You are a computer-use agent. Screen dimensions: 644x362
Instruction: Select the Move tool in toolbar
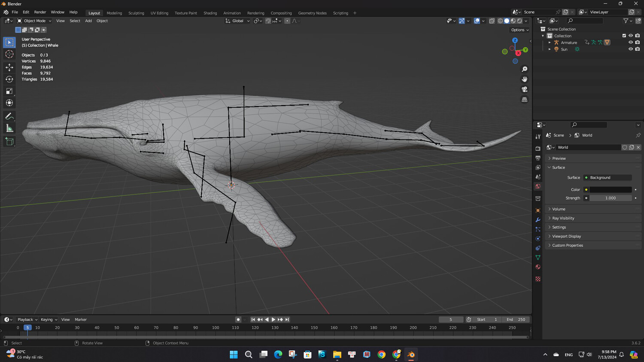pyautogui.click(x=9, y=67)
